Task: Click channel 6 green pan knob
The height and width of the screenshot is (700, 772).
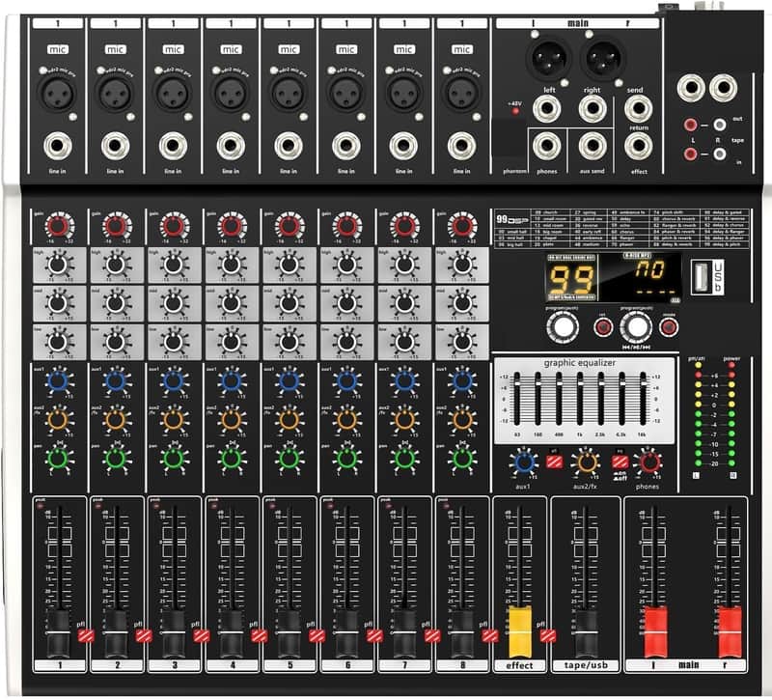Action: point(346,460)
